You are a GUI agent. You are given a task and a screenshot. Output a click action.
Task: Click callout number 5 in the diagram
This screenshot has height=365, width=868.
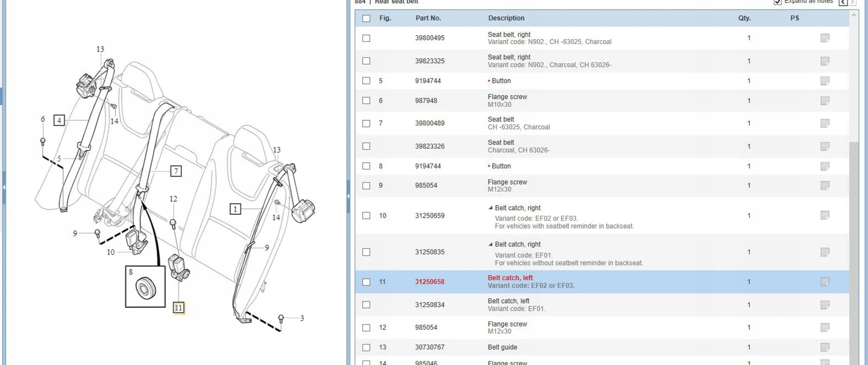(x=59, y=159)
